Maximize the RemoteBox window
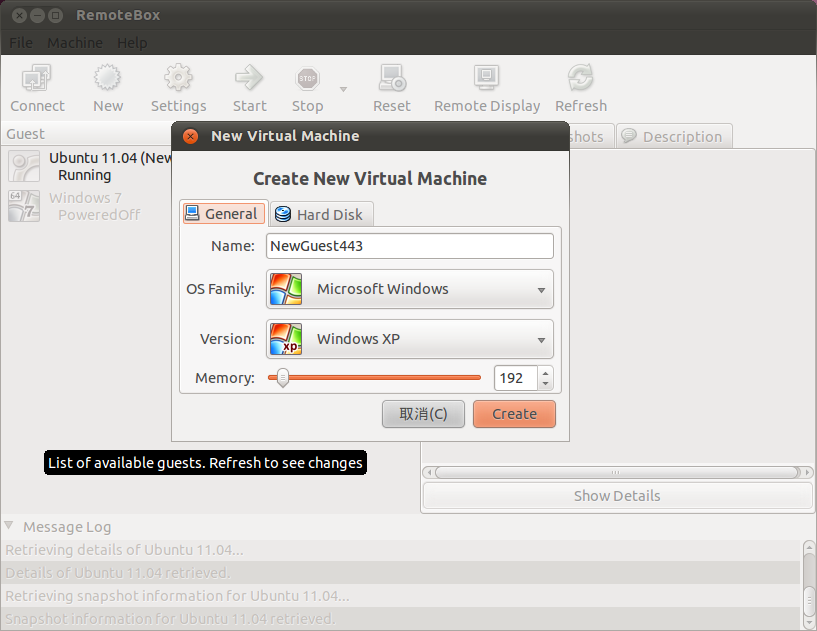The image size is (817, 631). (x=55, y=16)
